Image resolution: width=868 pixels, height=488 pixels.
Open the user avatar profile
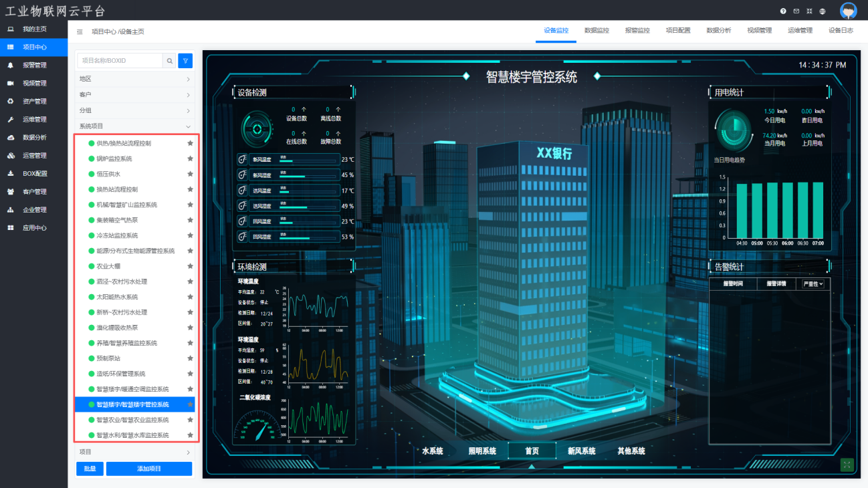tap(848, 11)
